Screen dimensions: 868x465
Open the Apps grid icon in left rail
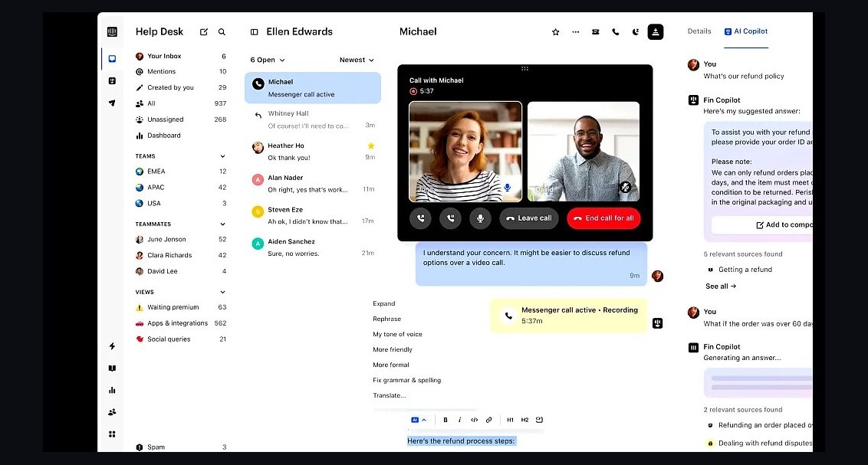(112, 434)
